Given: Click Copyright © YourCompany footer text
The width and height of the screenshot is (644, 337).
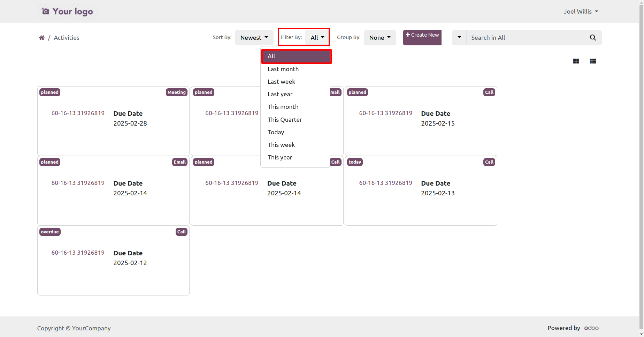Looking at the screenshot, I should point(74,328).
